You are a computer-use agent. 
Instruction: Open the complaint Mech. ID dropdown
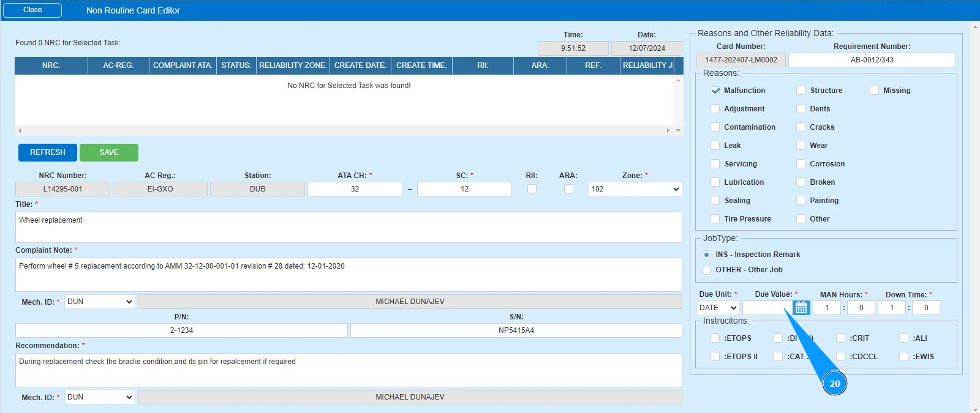pyautogui.click(x=99, y=302)
